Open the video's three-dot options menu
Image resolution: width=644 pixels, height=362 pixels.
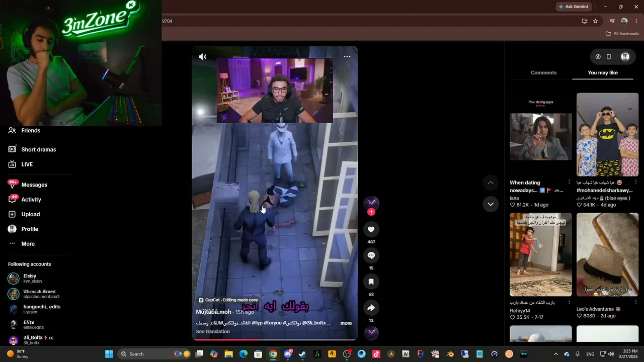[347, 57]
